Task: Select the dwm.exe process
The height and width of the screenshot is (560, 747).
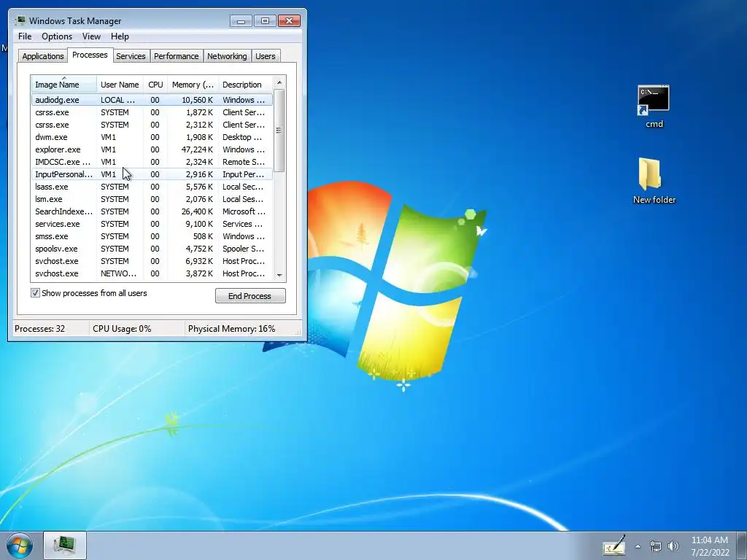Action: 152,136
